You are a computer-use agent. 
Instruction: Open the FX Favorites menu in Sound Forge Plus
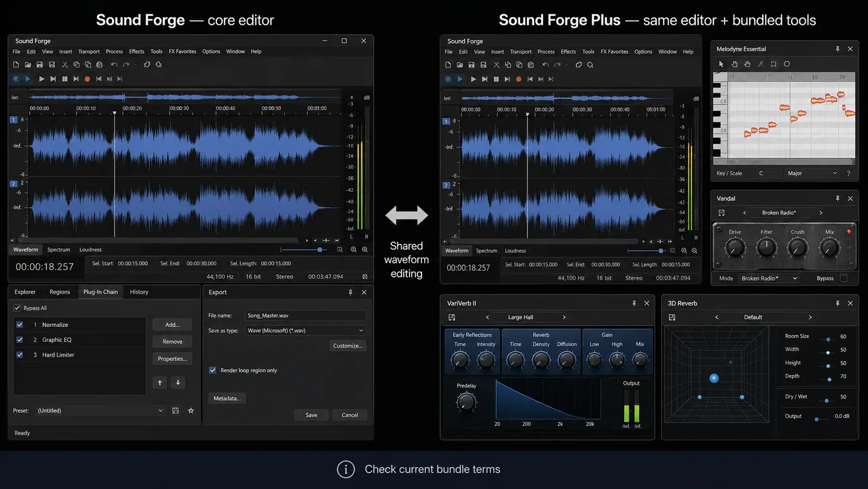coord(614,52)
